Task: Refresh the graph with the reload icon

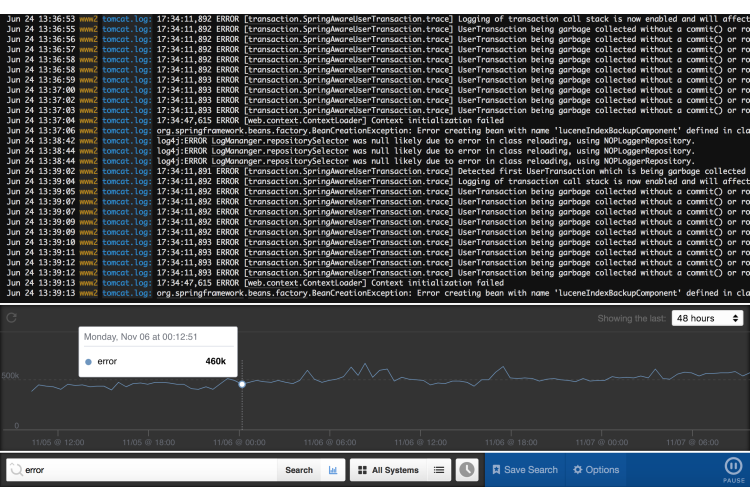Action: coord(11,318)
